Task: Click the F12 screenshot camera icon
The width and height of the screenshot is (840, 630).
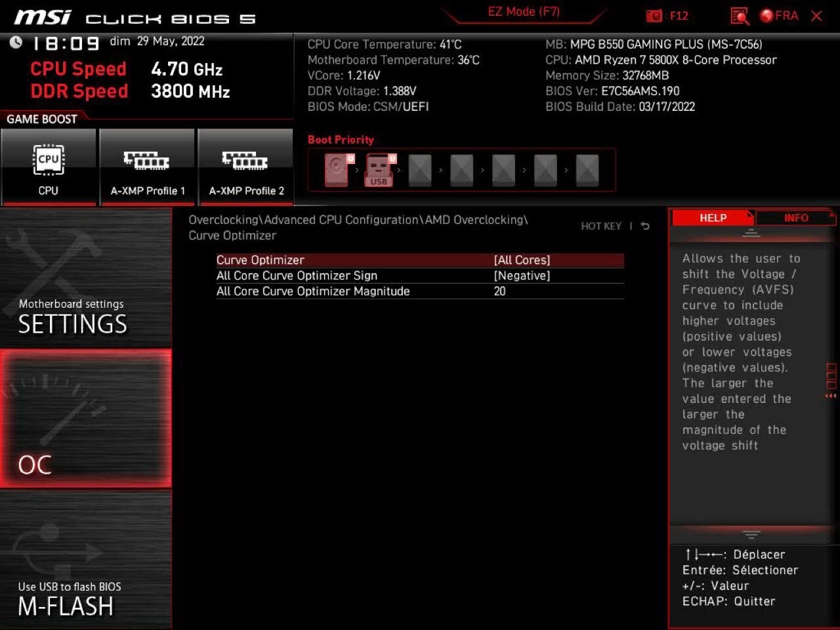Action: pos(654,16)
